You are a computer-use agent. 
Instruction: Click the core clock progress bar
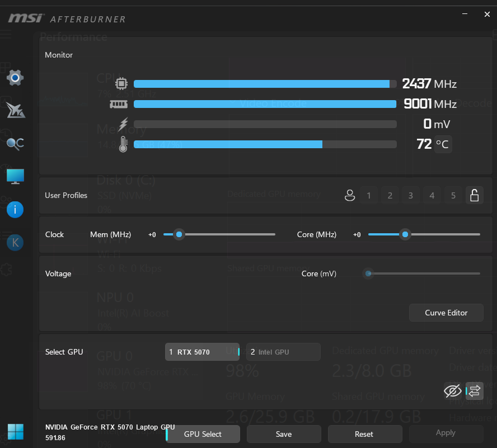tap(265, 84)
